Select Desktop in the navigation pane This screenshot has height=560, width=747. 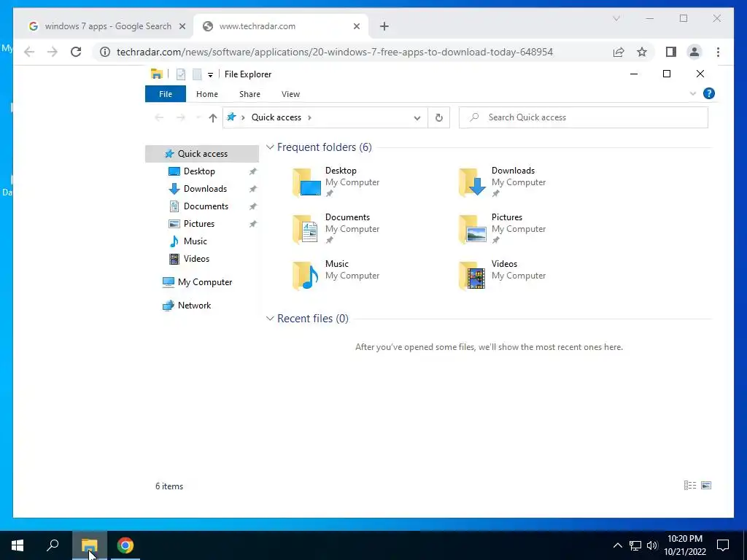pos(199,171)
